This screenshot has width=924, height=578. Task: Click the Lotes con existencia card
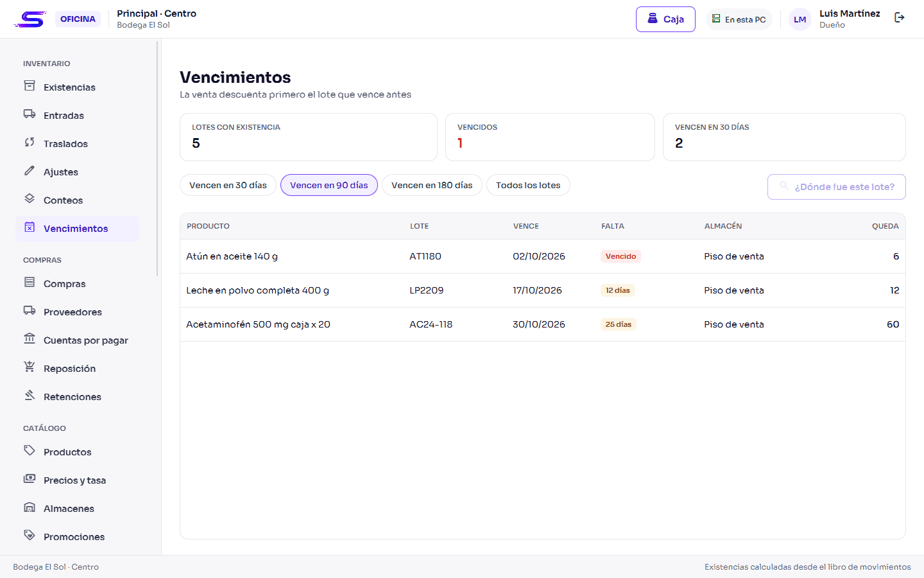[x=309, y=137]
